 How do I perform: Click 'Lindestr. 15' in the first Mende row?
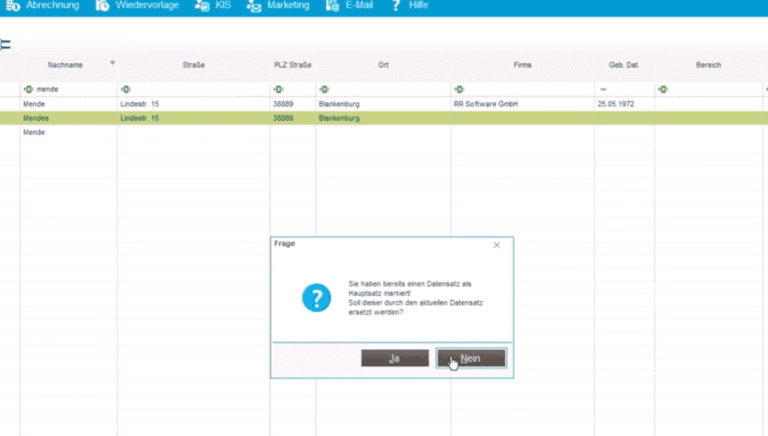pos(140,104)
